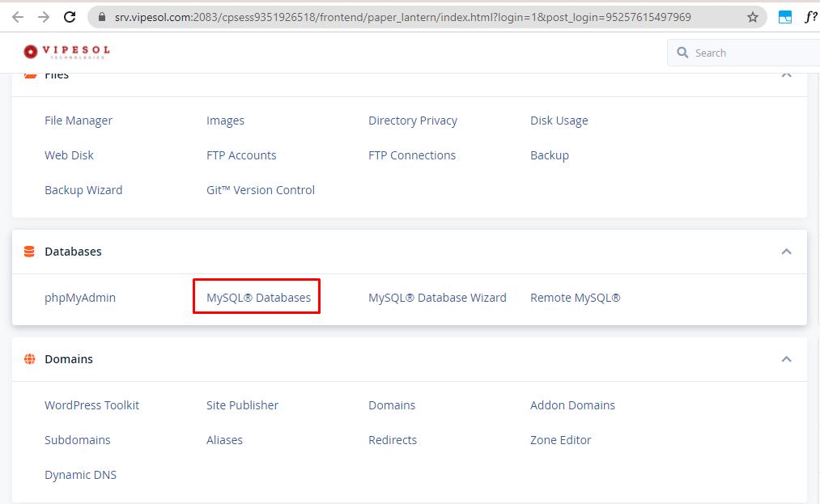
Task: Open FTP Connections
Action: (x=412, y=155)
